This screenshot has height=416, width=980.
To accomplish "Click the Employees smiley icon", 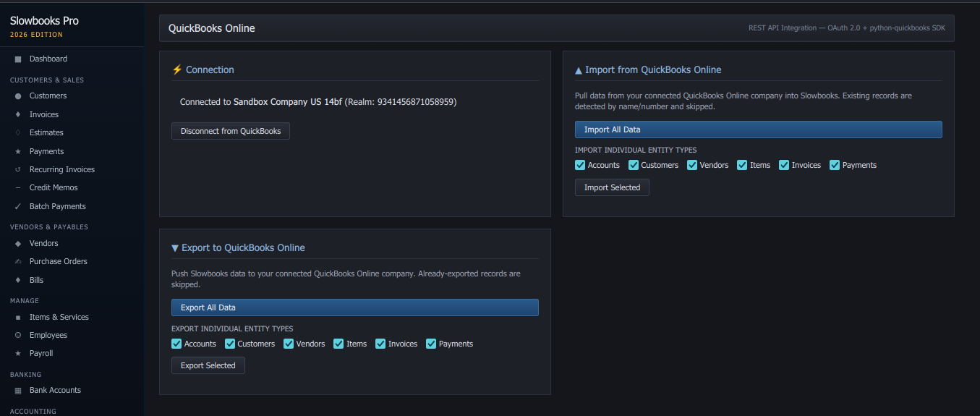I will pos(18,335).
